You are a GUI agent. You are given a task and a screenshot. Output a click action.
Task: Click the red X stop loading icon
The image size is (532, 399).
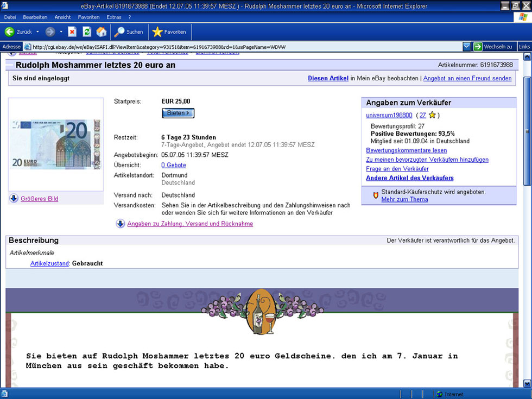tap(72, 32)
